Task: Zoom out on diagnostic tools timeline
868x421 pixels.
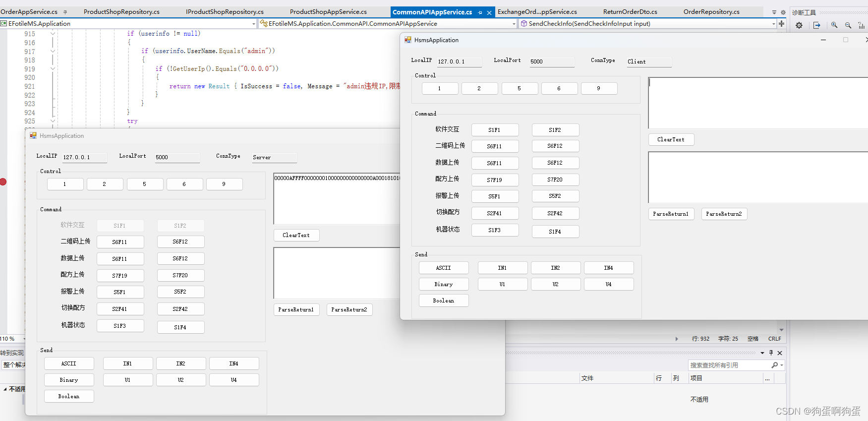Action: click(x=848, y=25)
